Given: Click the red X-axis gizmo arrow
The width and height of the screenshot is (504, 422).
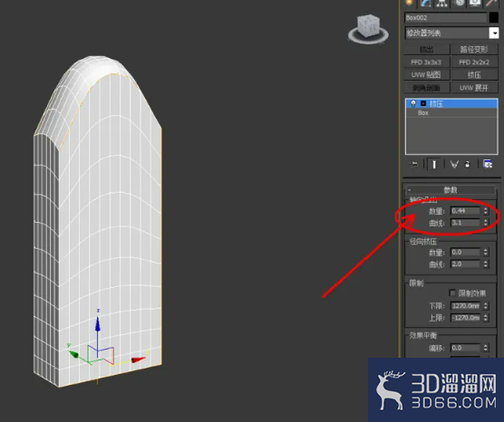Looking at the screenshot, I should pos(138,360).
